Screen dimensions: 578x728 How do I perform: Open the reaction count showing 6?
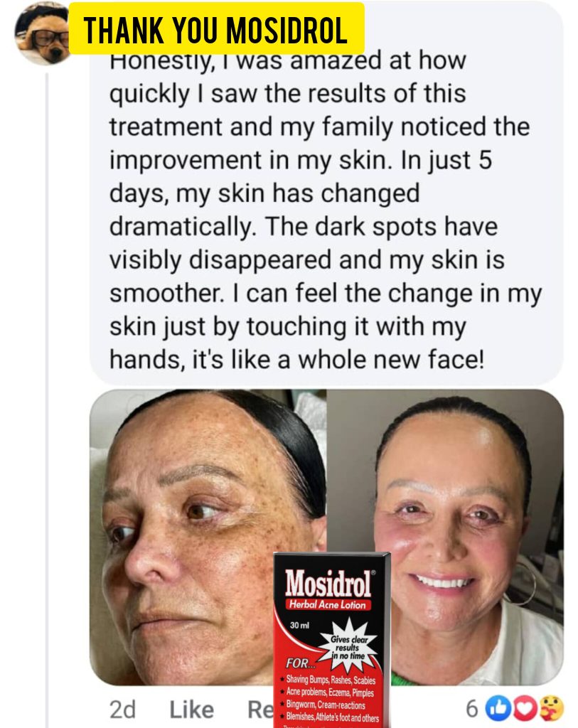[471, 709]
